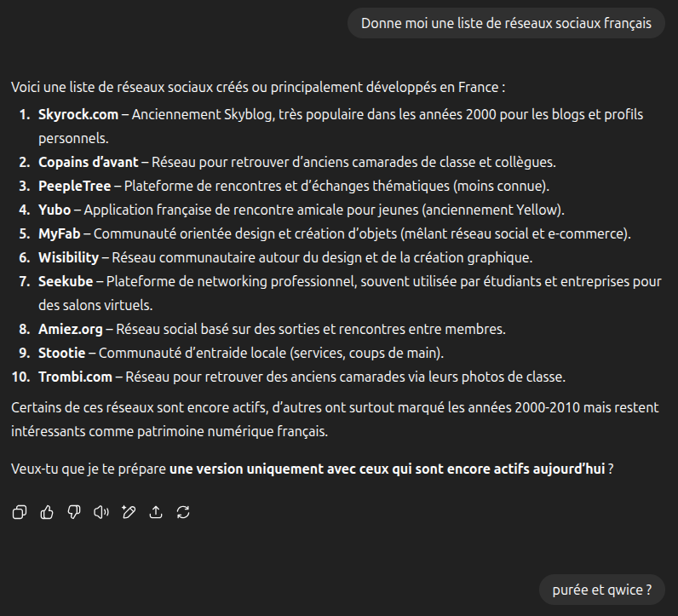Viewport: 678px width, 616px height.
Task: Regenerate the response with refresh icon
Action: click(x=183, y=512)
